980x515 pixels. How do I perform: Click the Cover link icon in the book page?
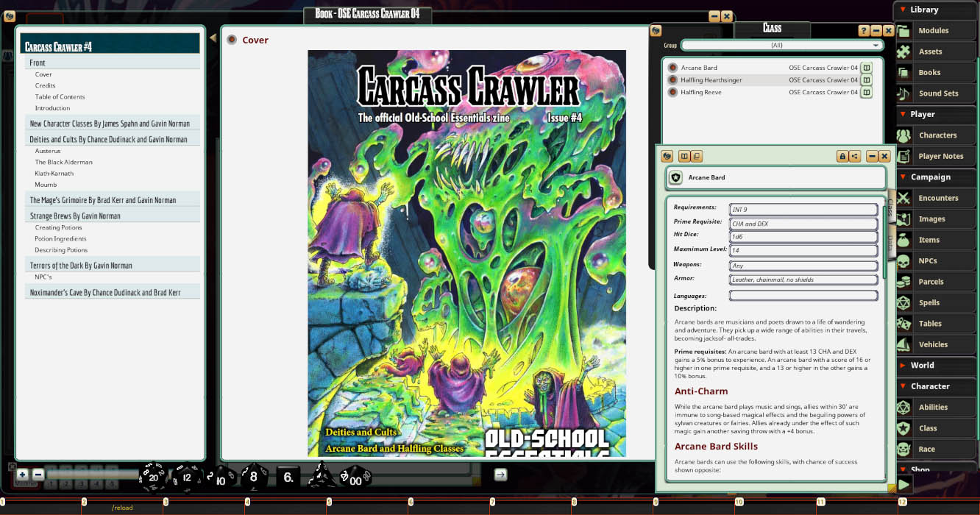tap(232, 40)
